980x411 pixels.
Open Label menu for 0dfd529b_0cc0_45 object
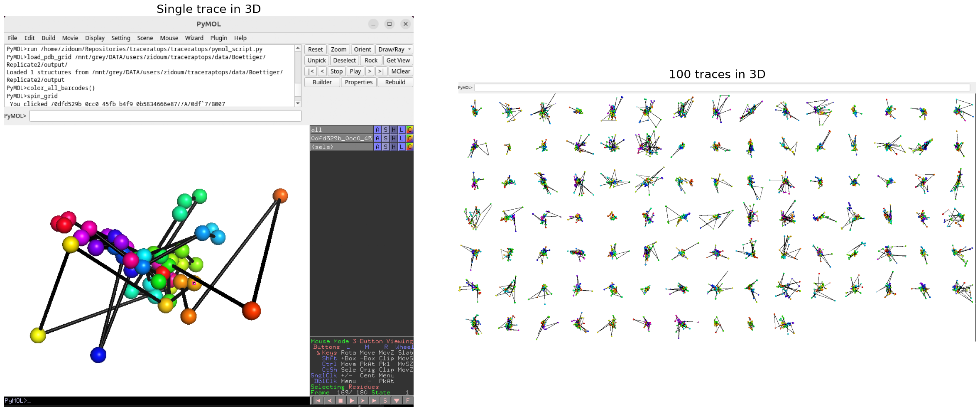click(x=402, y=138)
